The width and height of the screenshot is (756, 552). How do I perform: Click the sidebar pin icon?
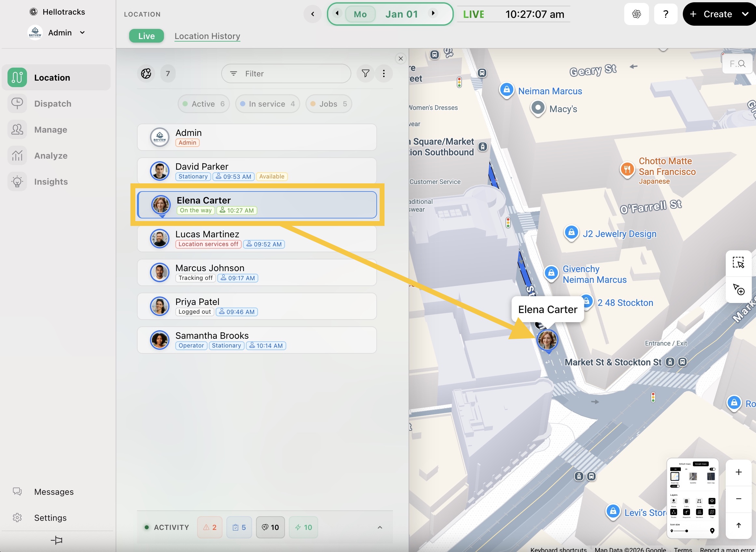pyautogui.click(x=57, y=540)
